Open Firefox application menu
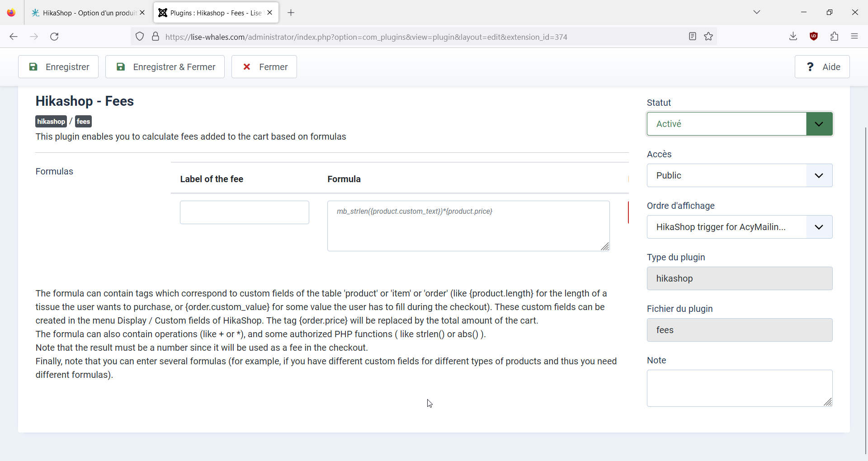The width and height of the screenshot is (868, 461). pyautogui.click(x=854, y=37)
